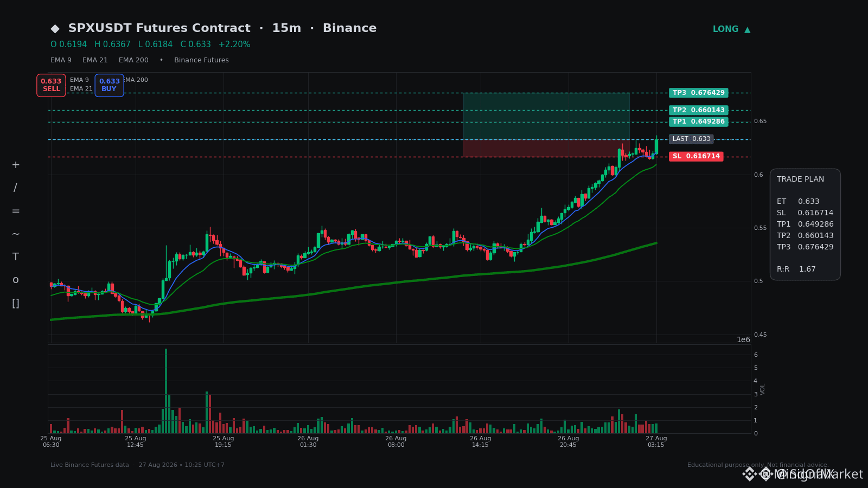The height and width of the screenshot is (488, 868).
Task: Select the crosshair plus tool
Action: 16,165
